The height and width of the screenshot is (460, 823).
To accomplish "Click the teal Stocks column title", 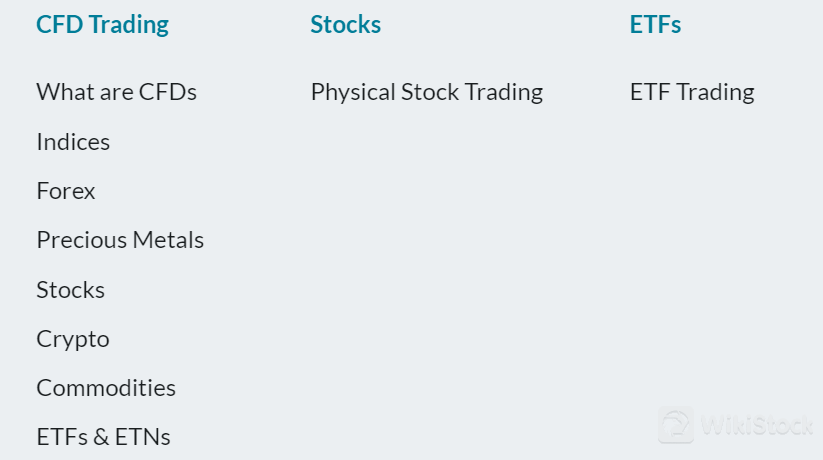I will 345,25.
